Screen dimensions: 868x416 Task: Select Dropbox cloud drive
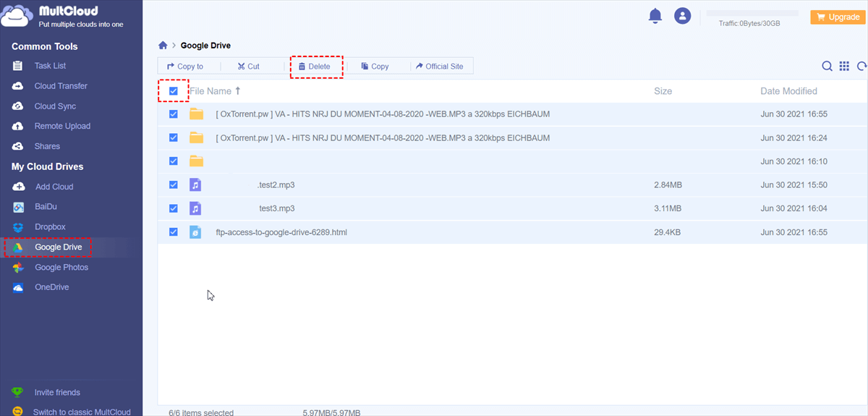pyautogui.click(x=50, y=227)
